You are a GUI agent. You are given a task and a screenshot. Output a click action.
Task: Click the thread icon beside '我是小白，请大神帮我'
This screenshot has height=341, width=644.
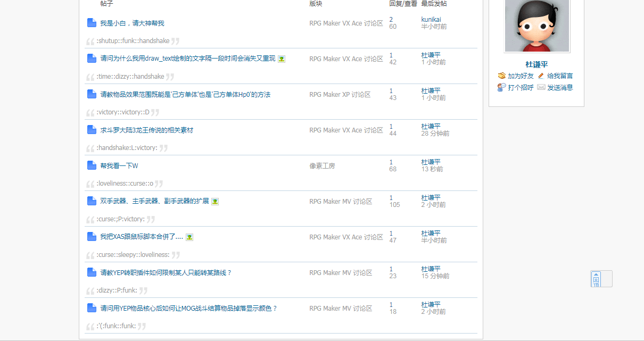(92, 23)
